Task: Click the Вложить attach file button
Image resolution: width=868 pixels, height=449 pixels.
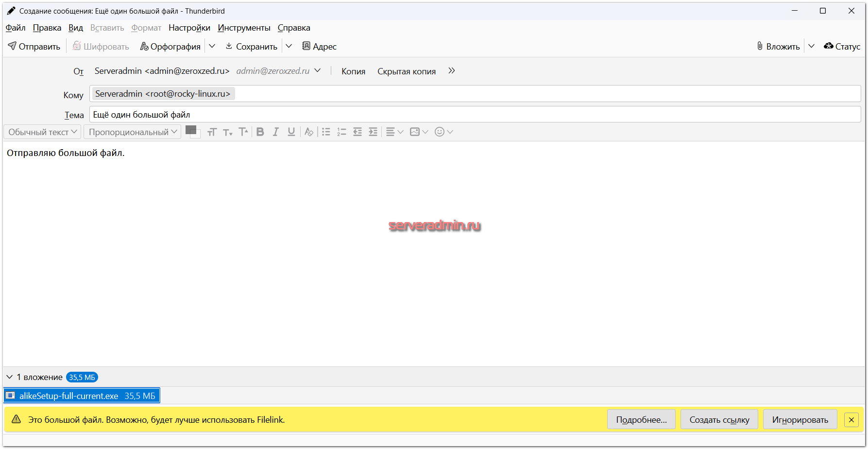Action: coord(778,47)
